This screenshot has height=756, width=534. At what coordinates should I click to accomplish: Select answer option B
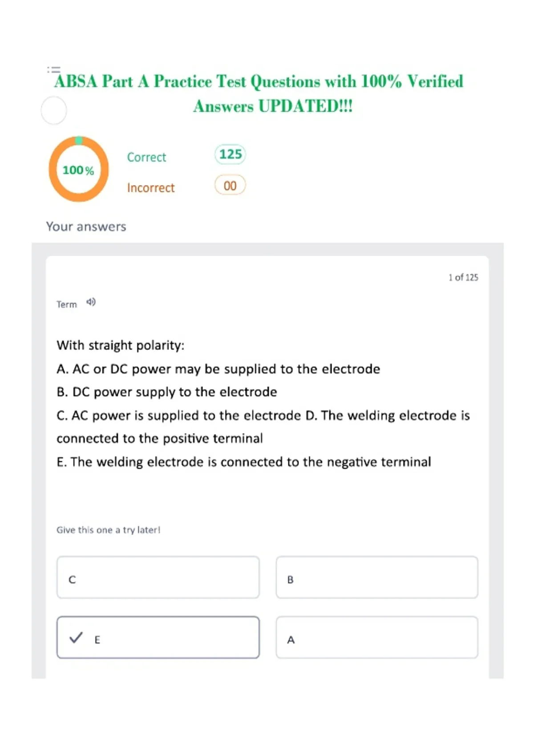[x=377, y=577]
